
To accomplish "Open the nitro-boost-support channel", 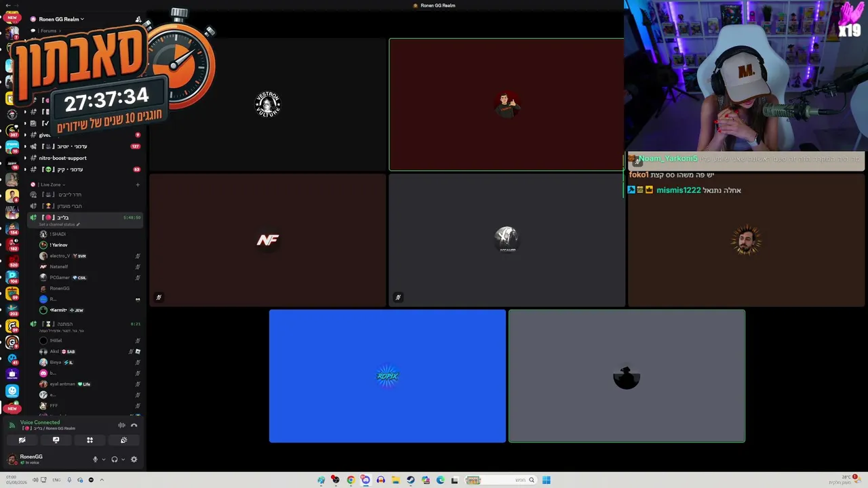I will click(x=62, y=158).
